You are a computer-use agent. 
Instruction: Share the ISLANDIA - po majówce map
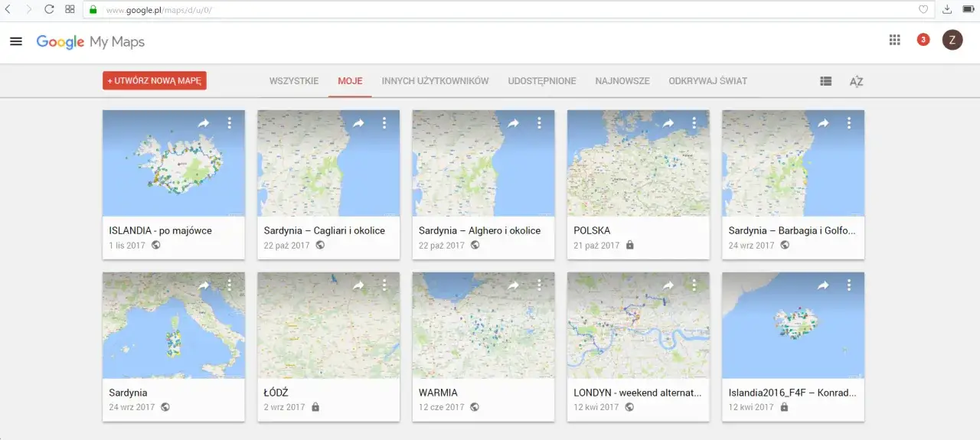(x=204, y=123)
